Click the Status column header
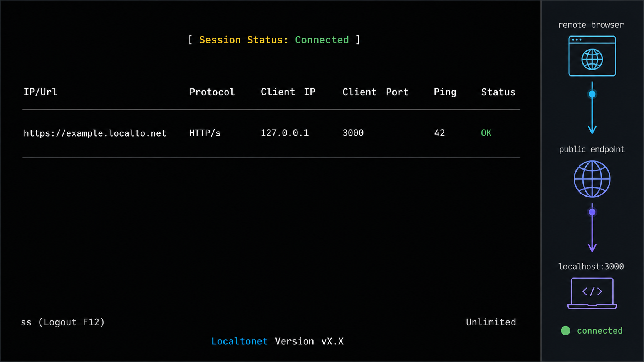644x362 pixels. click(x=498, y=92)
